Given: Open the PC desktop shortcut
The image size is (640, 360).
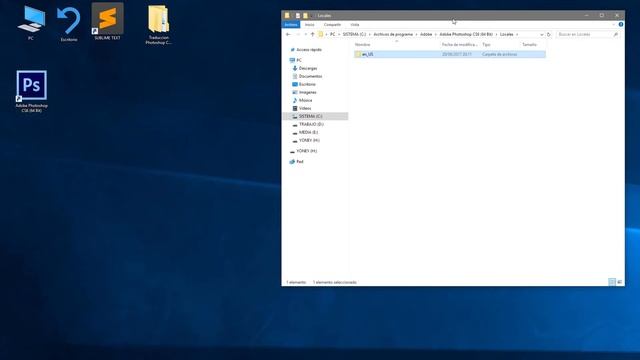Looking at the screenshot, I should click(x=31, y=23).
